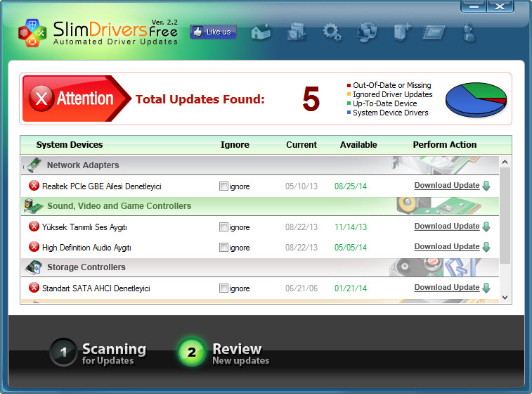
Task: Click the device list scrollbar thumb
Action: click(505, 215)
